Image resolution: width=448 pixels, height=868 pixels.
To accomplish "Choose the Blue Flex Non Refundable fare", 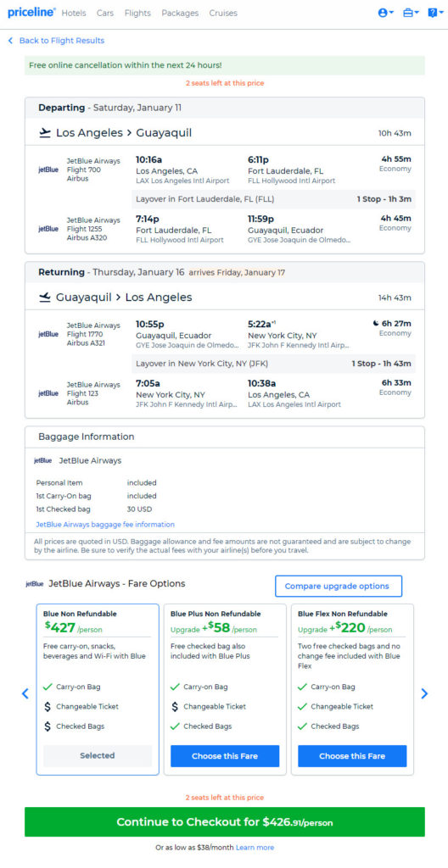I will 352,755.
